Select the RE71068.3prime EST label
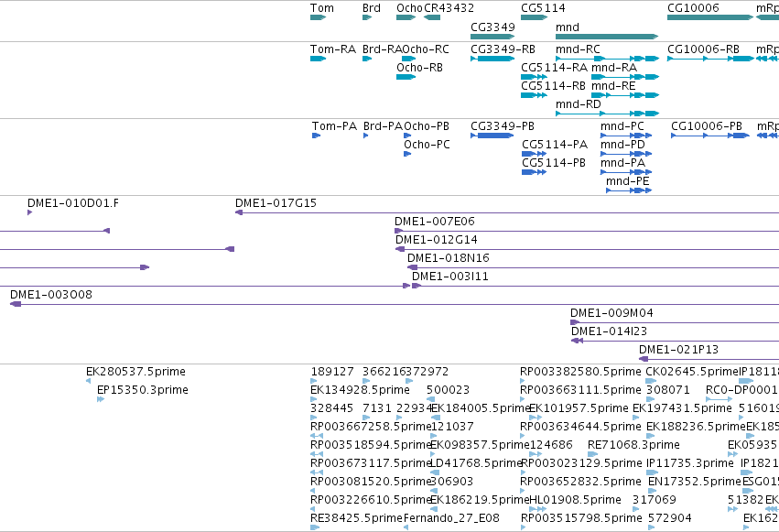The width and height of the screenshot is (779, 532). (634, 446)
